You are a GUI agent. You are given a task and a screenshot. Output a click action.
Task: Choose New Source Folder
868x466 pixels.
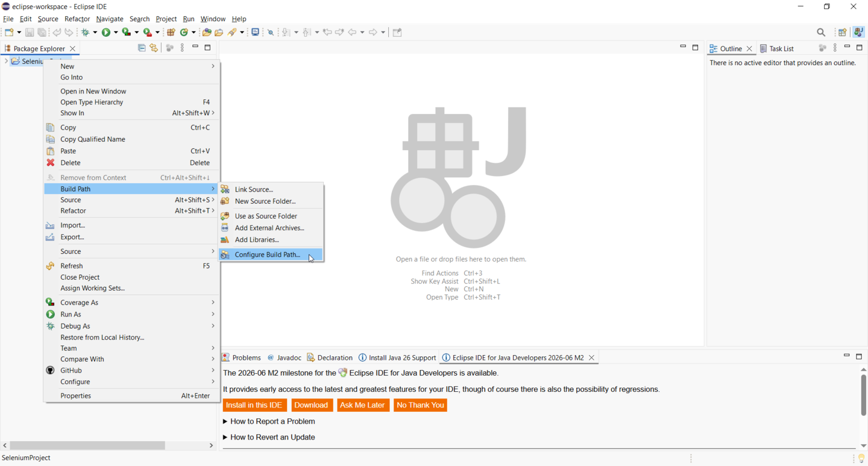coord(271,201)
